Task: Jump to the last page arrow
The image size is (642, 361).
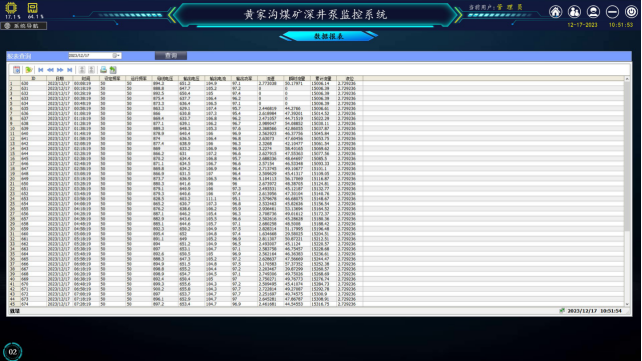Action: click(70, 70)
